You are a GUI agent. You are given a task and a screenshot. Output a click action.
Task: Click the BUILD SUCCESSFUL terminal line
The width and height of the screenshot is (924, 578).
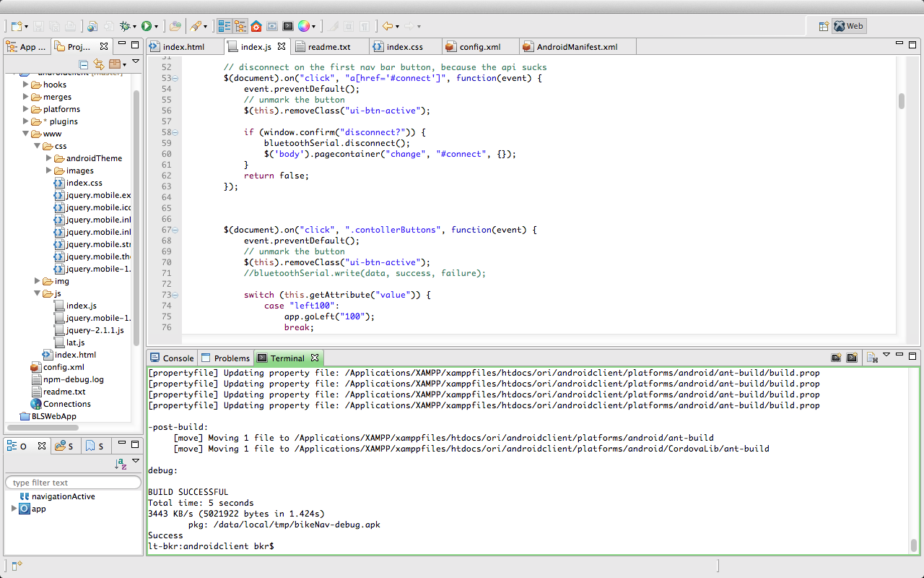click(188, 492)
